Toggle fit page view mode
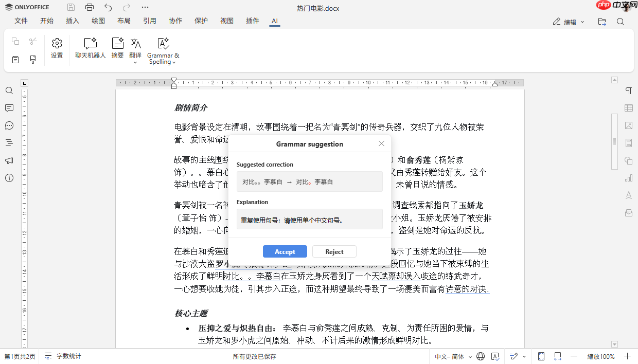This screenshot has height=364, width=638. 541,356
